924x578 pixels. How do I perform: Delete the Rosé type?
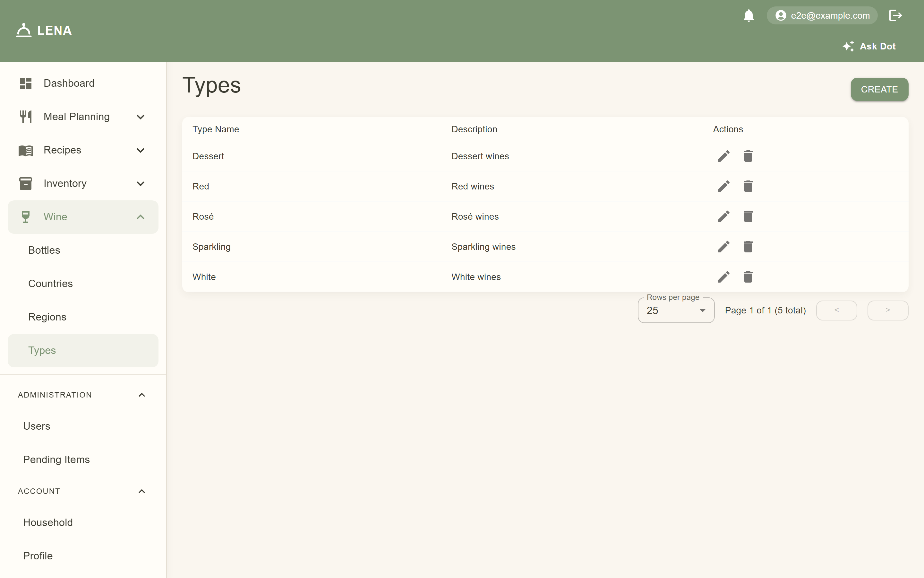pyautogui.click(x=748, y=216)
